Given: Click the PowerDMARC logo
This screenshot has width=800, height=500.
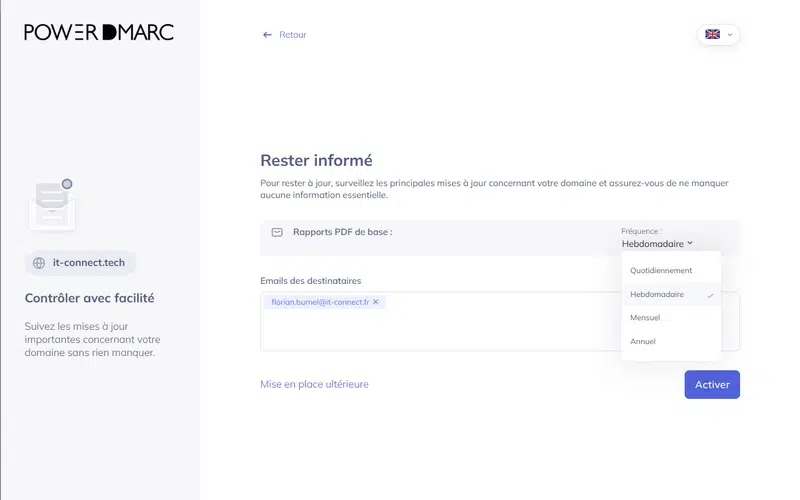Looking at the screenshot, I should [99, 32].
